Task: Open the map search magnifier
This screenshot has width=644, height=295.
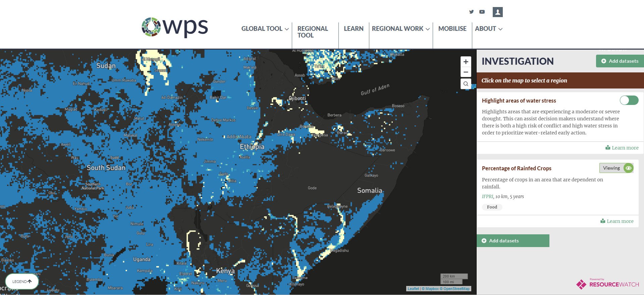Action: click(466, 84)
